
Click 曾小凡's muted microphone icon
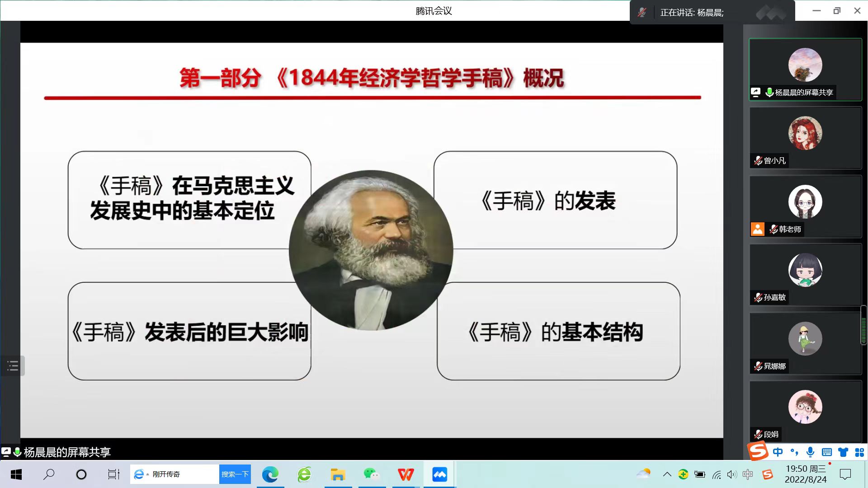758,160
